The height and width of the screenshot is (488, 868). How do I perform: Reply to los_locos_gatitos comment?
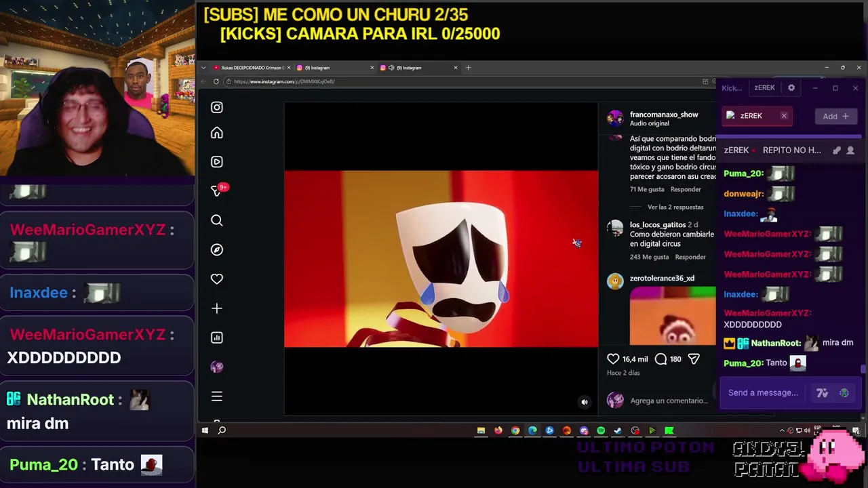[x=690, y=257]
